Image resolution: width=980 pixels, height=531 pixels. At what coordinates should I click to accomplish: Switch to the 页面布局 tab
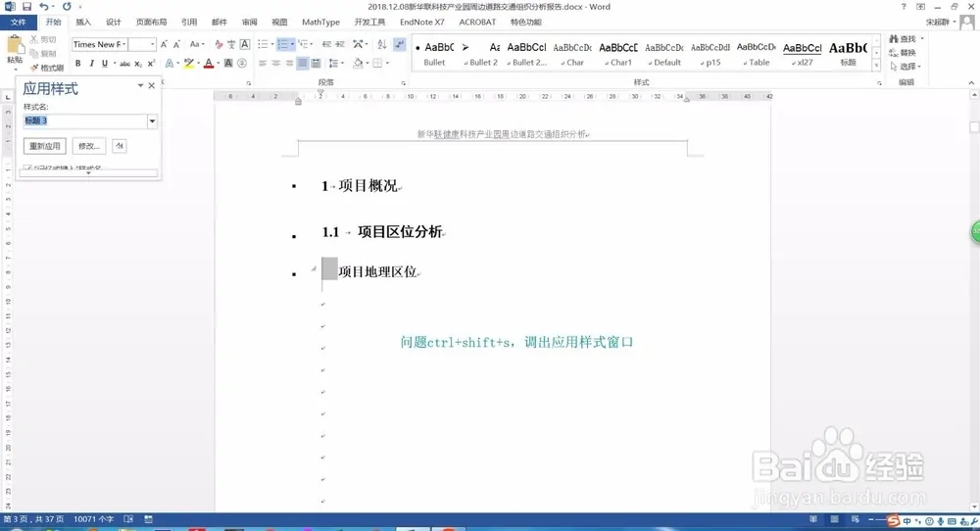[x=151, y=22]
